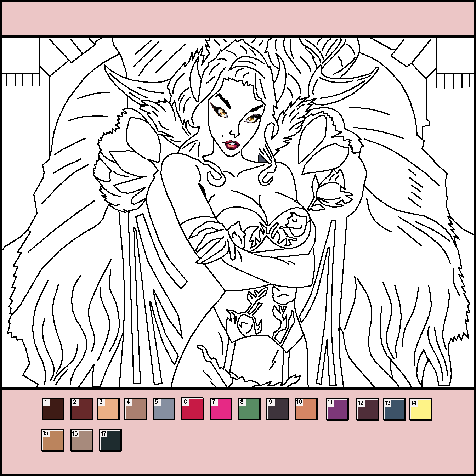476x476 pixels.
Task: Choose dark plum swatch number 12
Action: [x=368, y=410]
